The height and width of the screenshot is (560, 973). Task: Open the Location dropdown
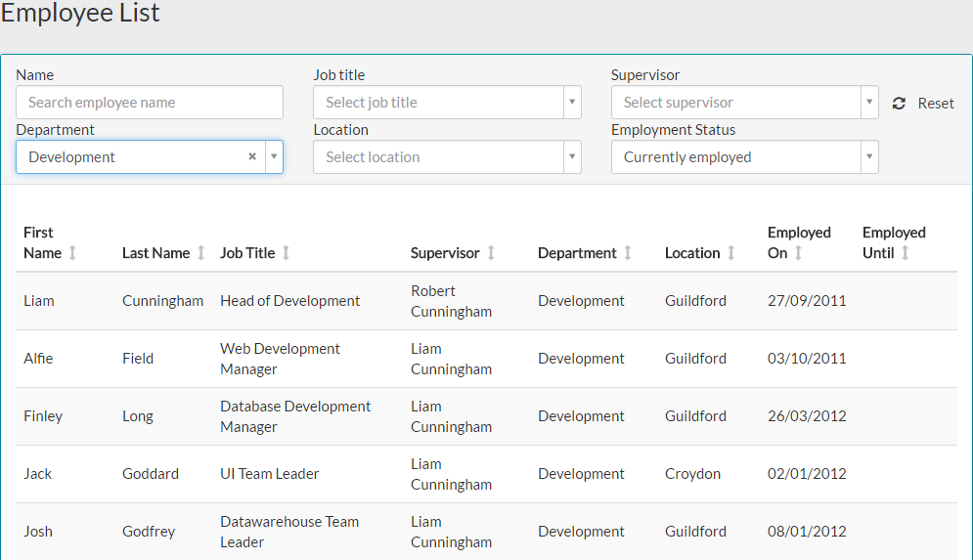click(571, 157)
